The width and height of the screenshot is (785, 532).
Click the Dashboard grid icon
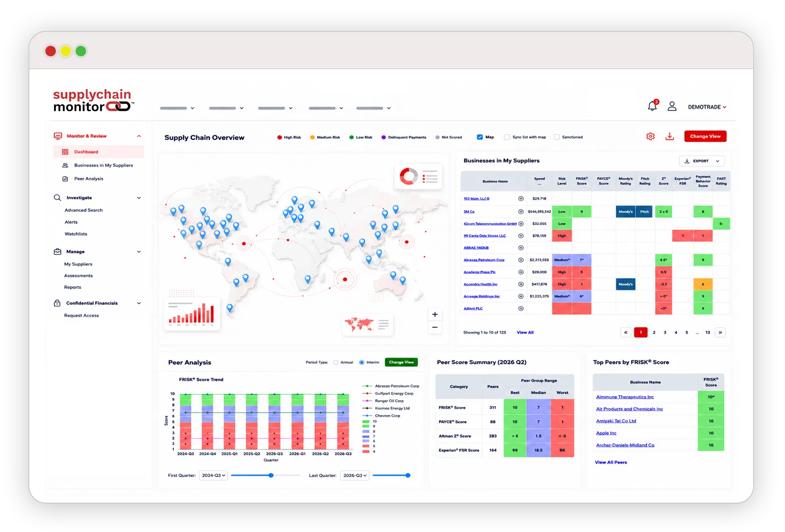[65, 151]
